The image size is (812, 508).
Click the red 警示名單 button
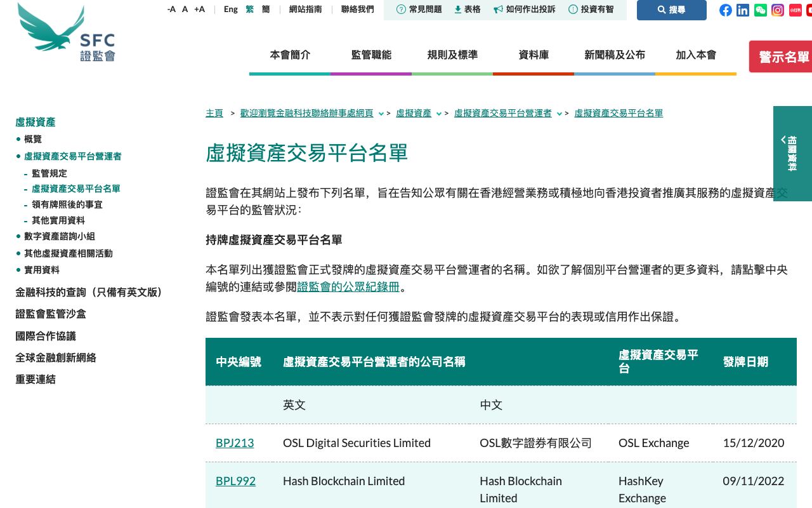point(782,57)
